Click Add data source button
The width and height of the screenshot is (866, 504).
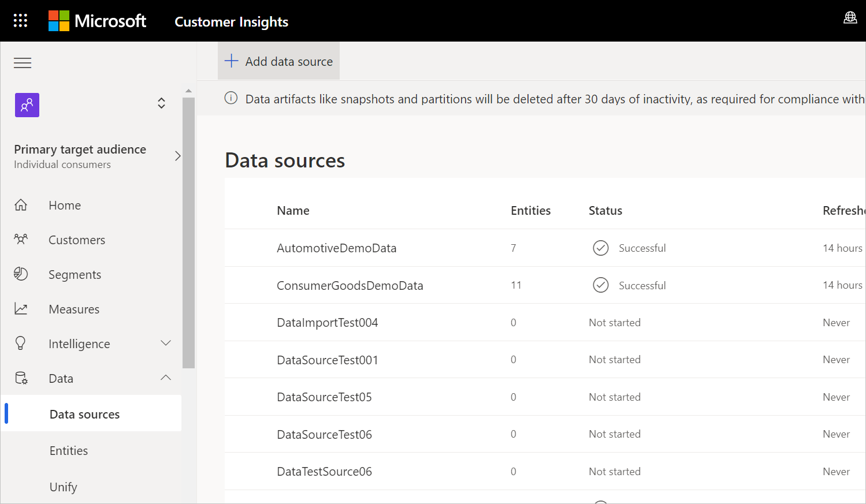point(279,61)
